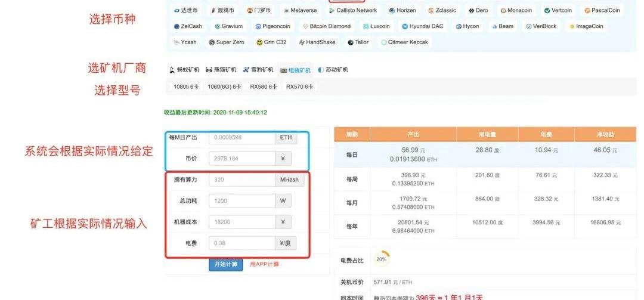This screenshot has height=300, width=644.
Task: Choose the Grin C32 coin
Action: [271, 42]
